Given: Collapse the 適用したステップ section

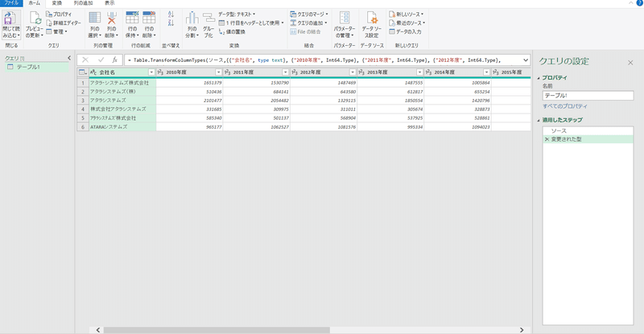Looking at the screenshot, I should [x=539, y=120].
